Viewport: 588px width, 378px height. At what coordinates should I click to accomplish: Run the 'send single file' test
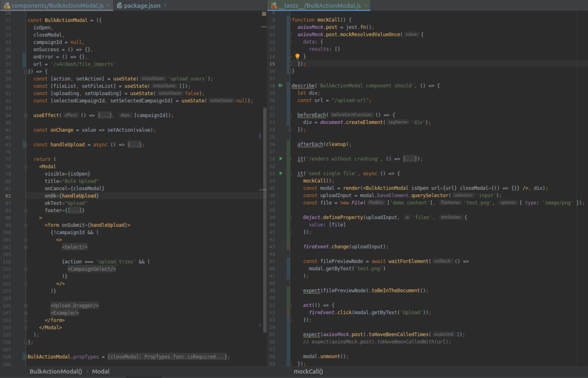[x=280, y=173]
